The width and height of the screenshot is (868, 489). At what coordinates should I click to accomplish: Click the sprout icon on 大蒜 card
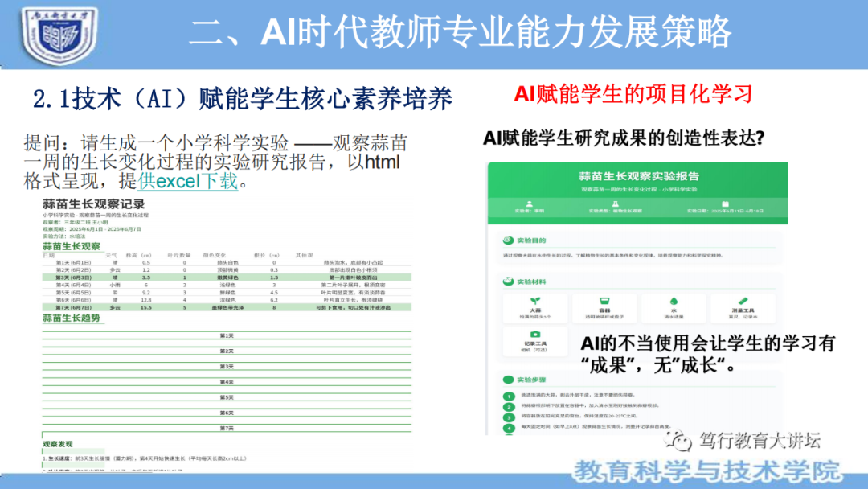[x=534, y=301]
